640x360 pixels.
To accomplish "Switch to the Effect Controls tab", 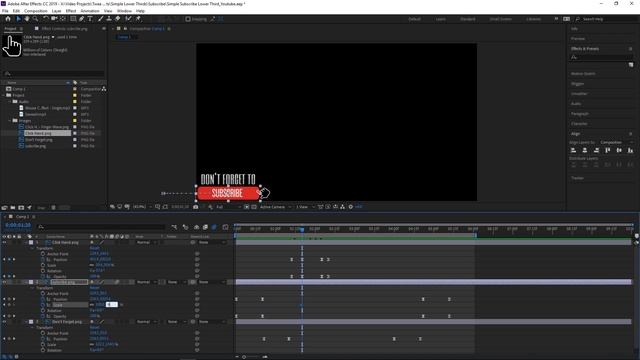I will click(x=64, y=29).
